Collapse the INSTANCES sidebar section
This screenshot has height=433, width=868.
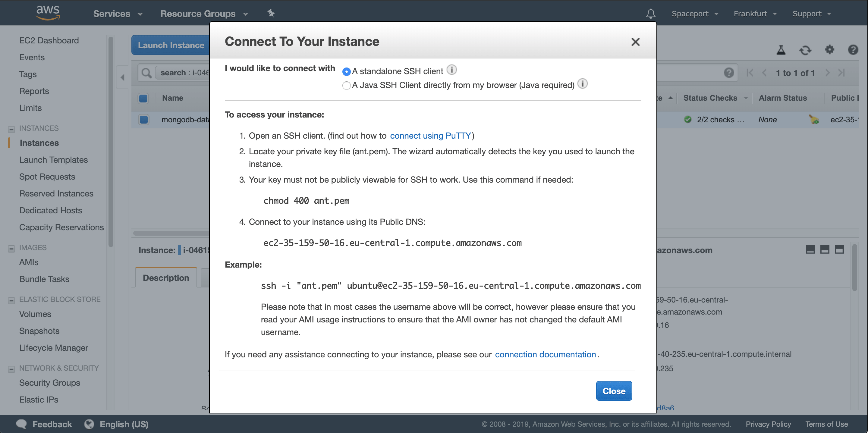click(x=11, y=129)
